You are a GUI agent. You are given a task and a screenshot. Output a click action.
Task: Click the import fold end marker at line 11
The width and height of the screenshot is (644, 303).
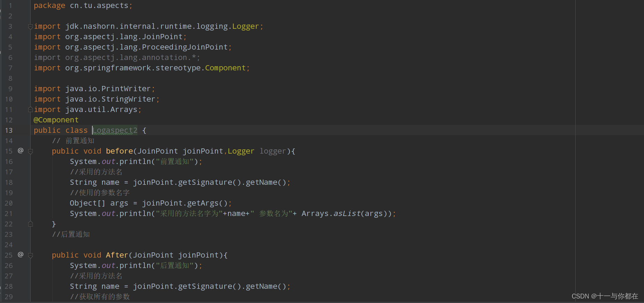[31, 110]
